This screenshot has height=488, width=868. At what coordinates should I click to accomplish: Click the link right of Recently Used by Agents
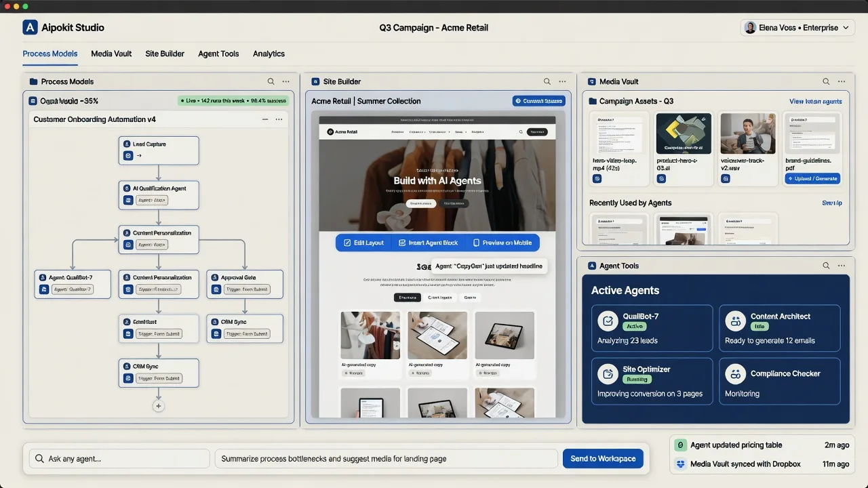click(832, 203)
